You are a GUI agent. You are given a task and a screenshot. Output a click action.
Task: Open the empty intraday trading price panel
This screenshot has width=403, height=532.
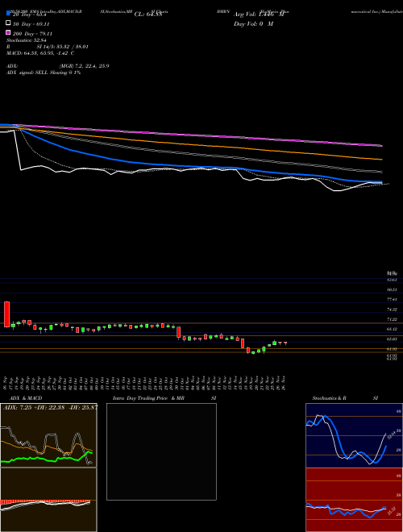point(161,451)
